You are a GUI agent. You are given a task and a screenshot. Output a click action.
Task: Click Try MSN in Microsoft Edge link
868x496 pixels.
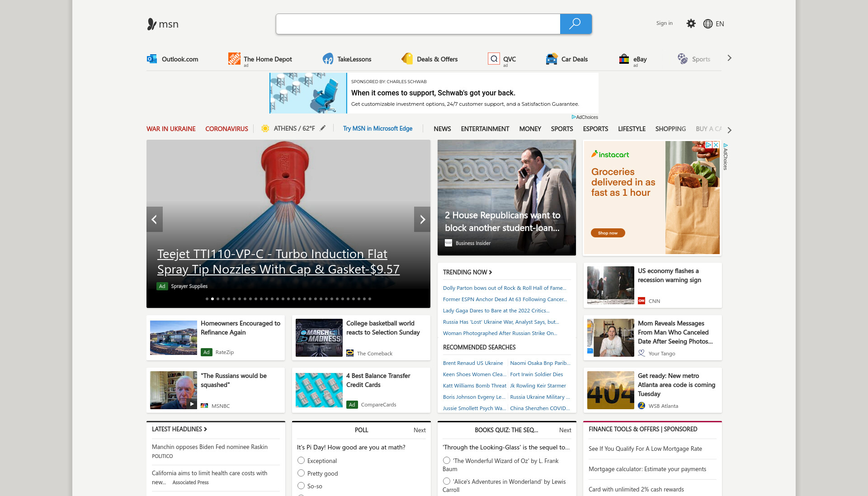[377, 128]
